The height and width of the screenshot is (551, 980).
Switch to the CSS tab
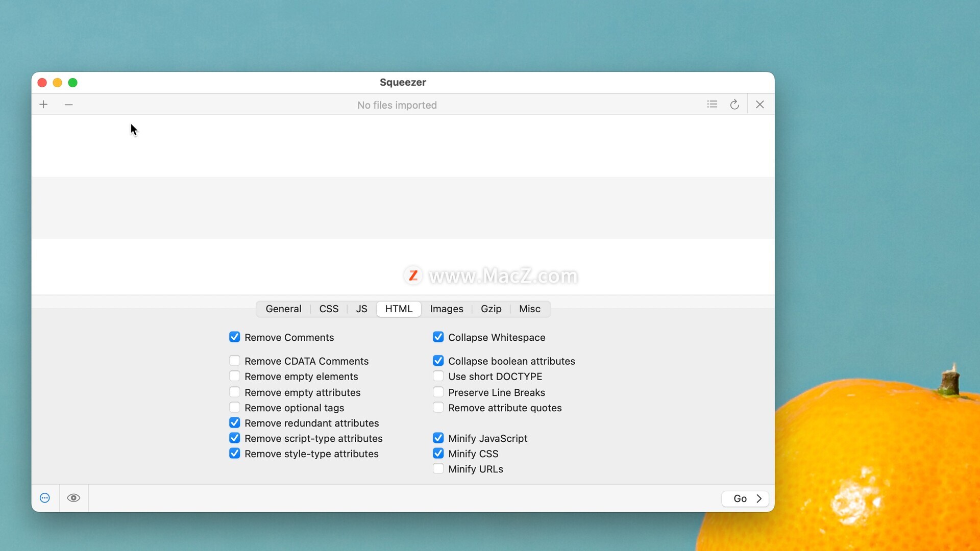pos(329,309)
